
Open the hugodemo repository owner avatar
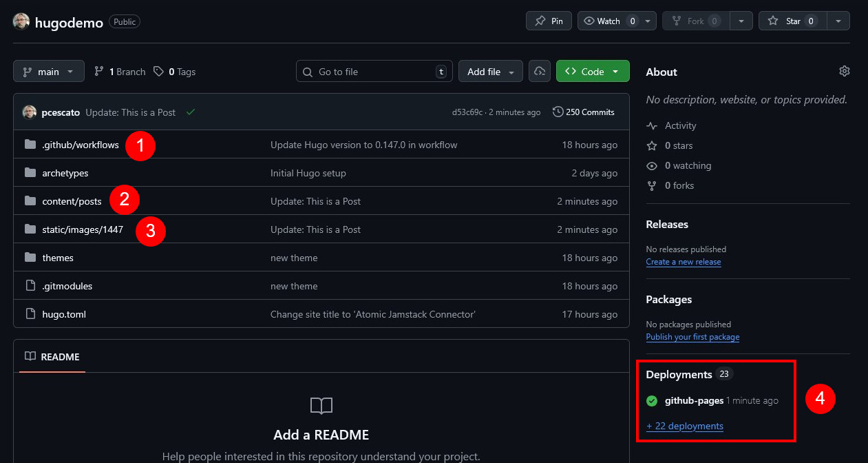[x=21, y=21]
